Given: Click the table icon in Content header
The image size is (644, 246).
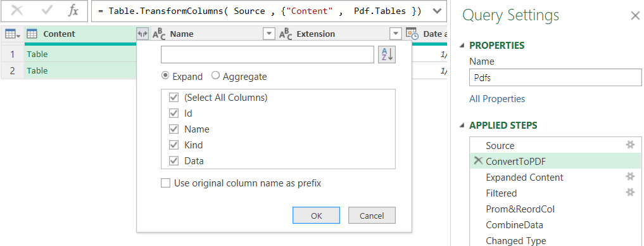Looking at the screenshot, I should click(x=32, y=34).
